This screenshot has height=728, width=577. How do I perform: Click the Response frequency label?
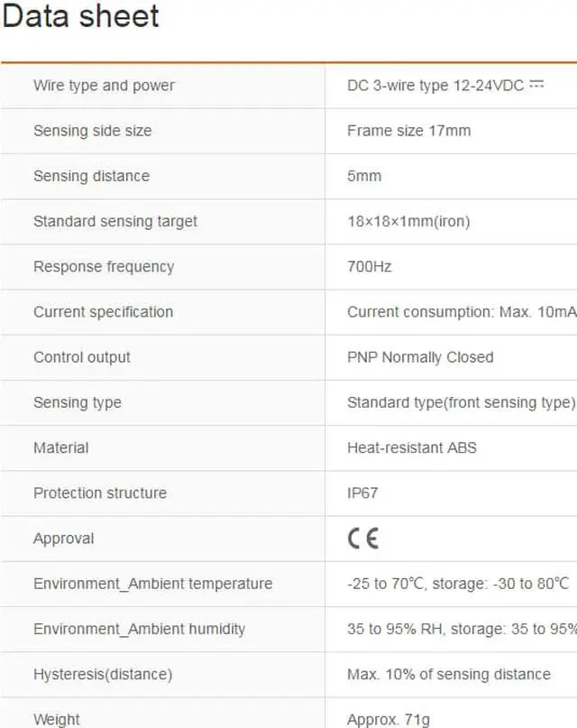[x=103, y=267]
